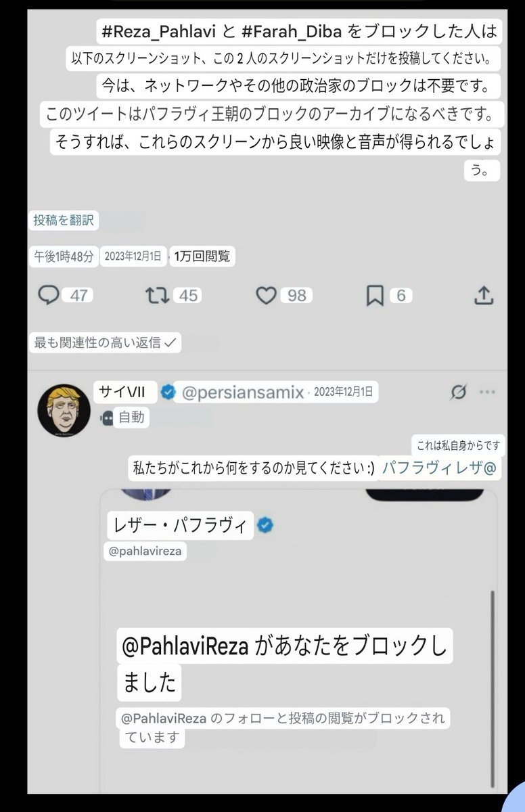
Task: Bookmark the post via the bookmark icon
Action: click(x=375, y=295)
